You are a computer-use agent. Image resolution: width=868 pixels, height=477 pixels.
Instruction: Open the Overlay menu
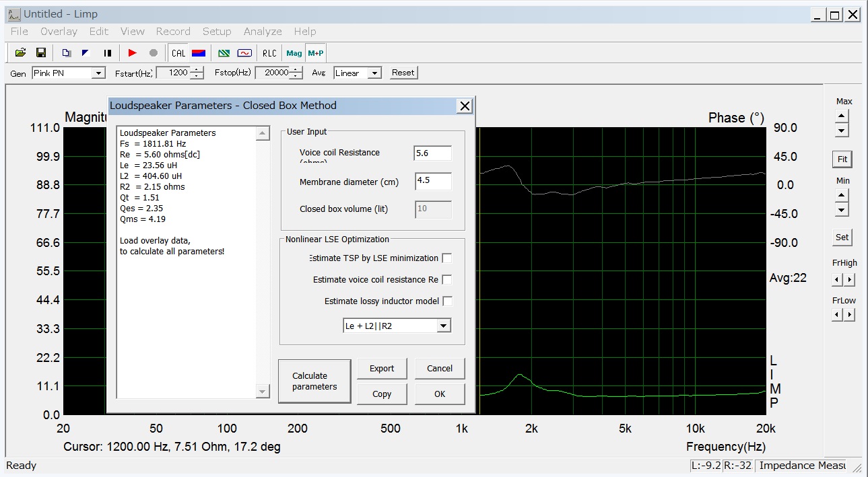(x=59, y=31)
